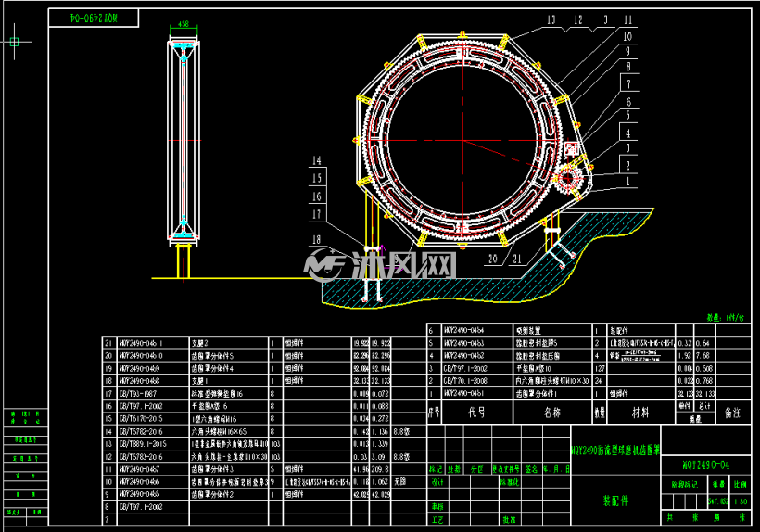Select the 名称 column header
760x532 pixels.
coord(552,412)
